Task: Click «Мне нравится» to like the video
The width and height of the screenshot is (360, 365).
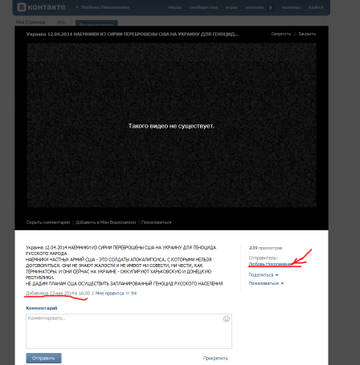Action: pyautogui.click(x=116, y=293)
